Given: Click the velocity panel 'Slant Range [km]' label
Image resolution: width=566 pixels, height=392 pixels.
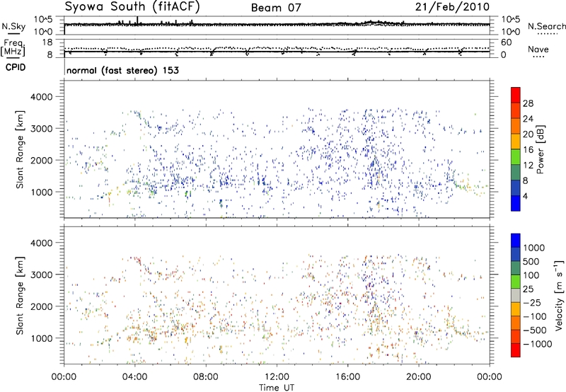Looking at the screenshot, I should point(20,296).
